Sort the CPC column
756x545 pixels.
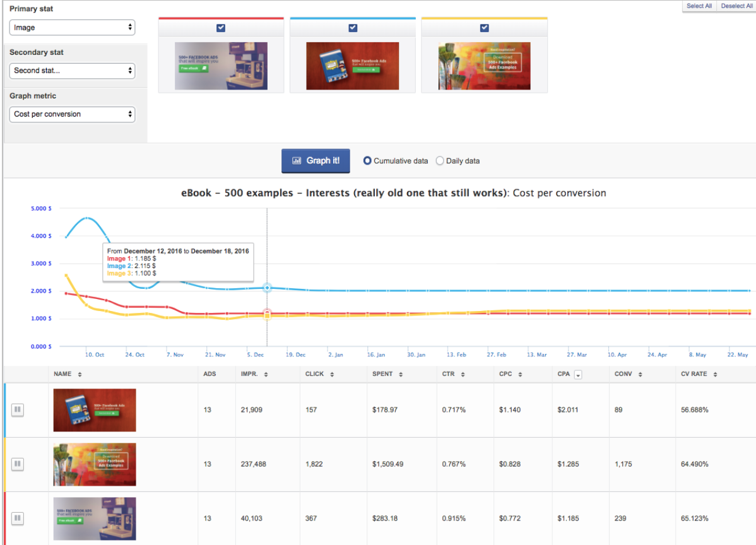coord(521,373)
